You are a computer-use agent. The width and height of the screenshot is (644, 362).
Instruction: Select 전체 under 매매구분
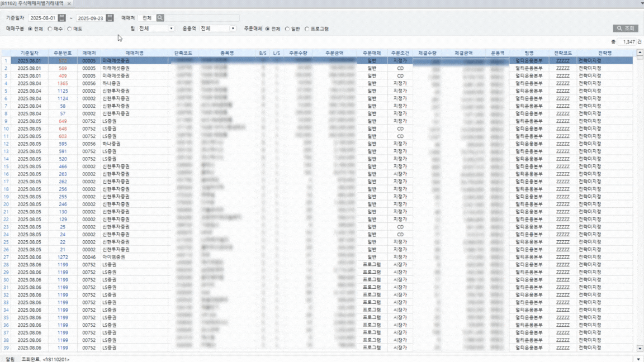pyautogui.click(x=30, y=28)
